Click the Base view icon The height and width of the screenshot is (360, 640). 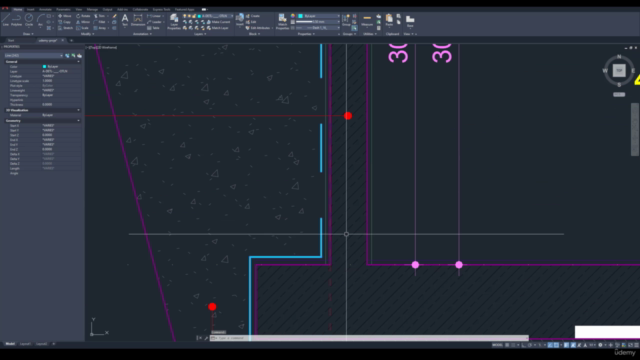point(410,20)
